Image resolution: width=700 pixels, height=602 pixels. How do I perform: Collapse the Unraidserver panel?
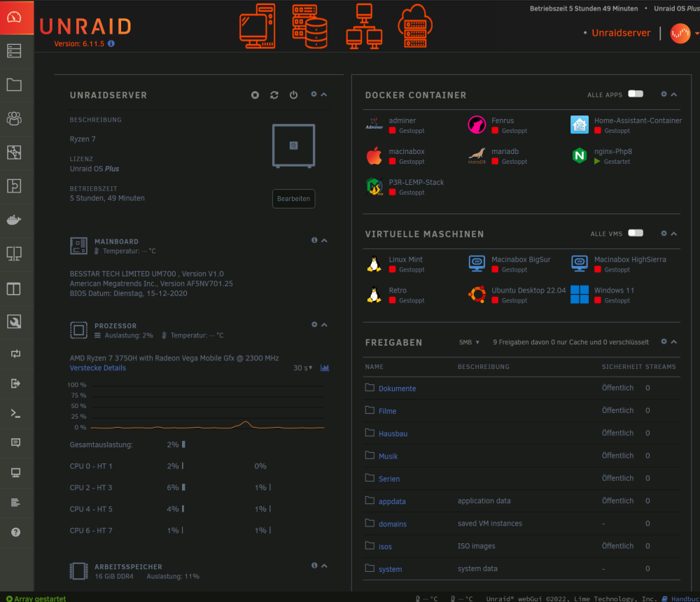[x=324, y=94]
